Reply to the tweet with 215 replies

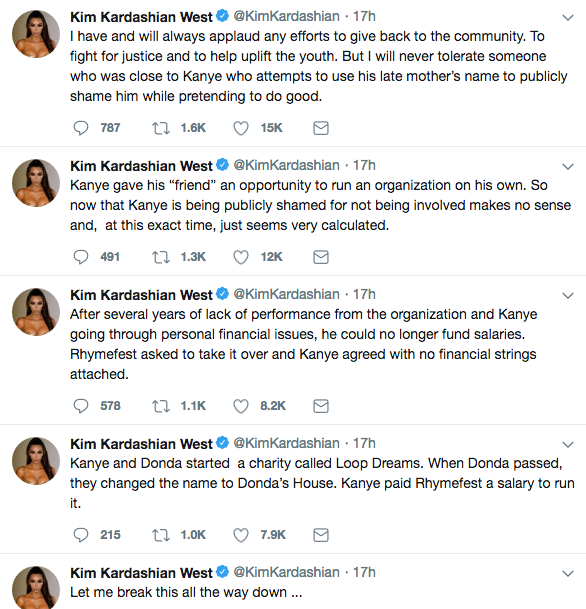[81, 535]
